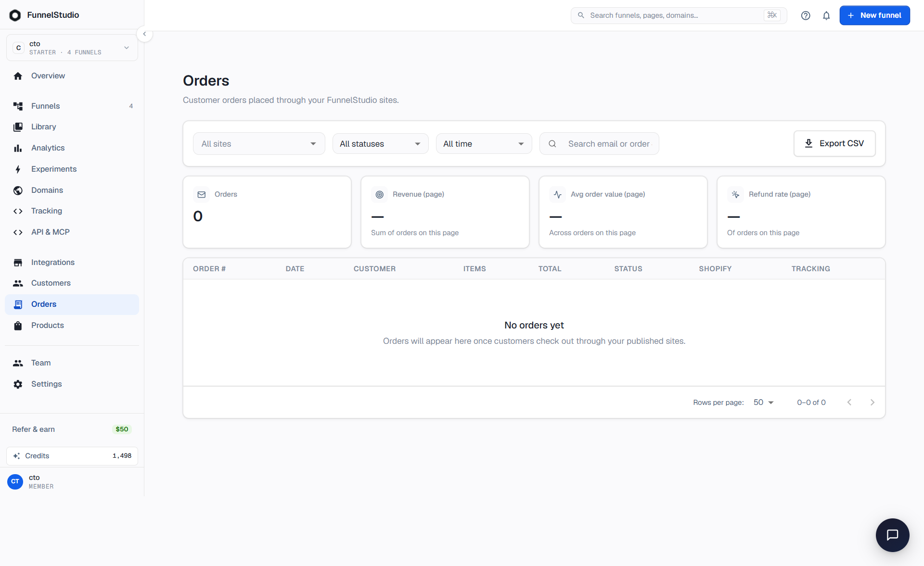Screen dimensions: 924x566
Task: Open the Customers page
Action: [x=72, y=283]
